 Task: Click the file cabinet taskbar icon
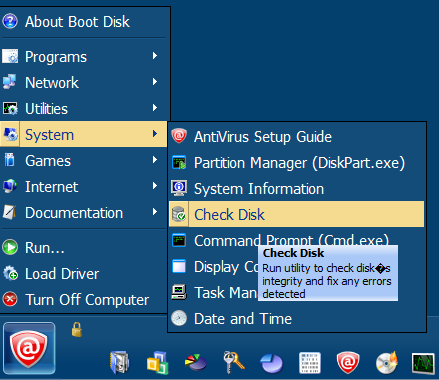point(119,362)
